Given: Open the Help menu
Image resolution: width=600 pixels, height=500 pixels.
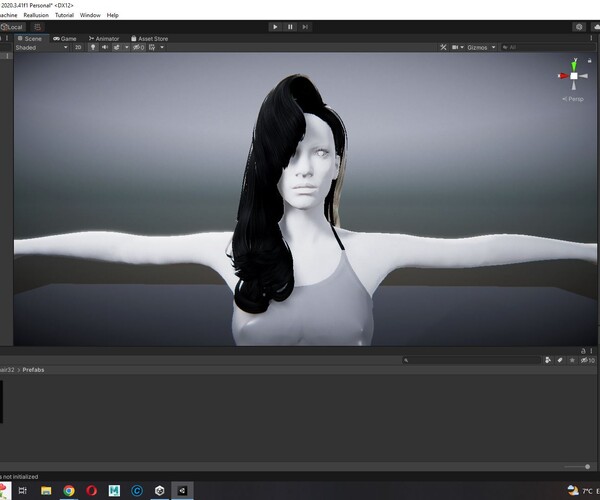Looking at the screenshot, I should tap(112, 15).
